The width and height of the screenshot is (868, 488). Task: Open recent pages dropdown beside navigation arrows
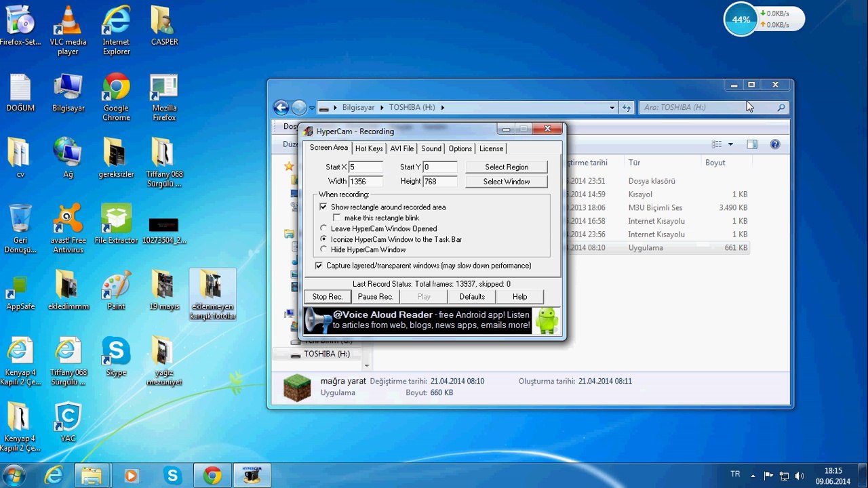click(x=312, y=108)
